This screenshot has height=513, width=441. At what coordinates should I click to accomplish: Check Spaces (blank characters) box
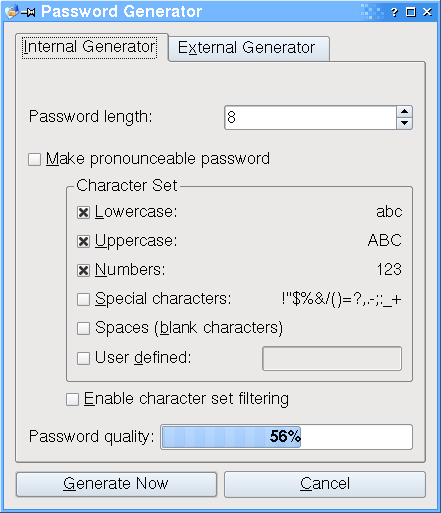(x=83, y=328)
